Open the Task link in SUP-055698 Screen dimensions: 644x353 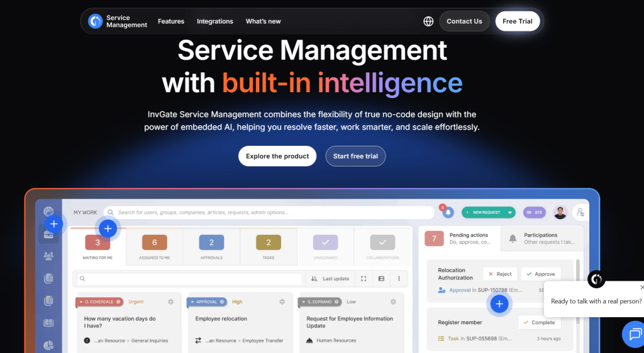coord(453,339)
